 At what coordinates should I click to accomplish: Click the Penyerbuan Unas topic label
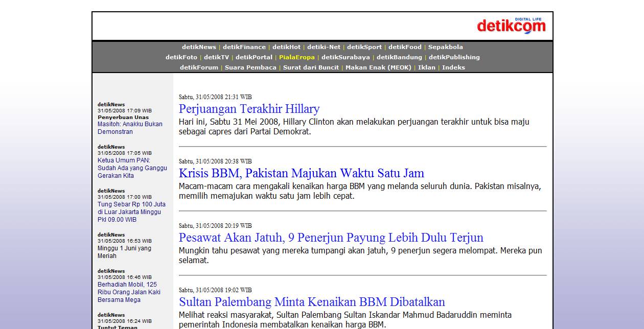point(123,117)
